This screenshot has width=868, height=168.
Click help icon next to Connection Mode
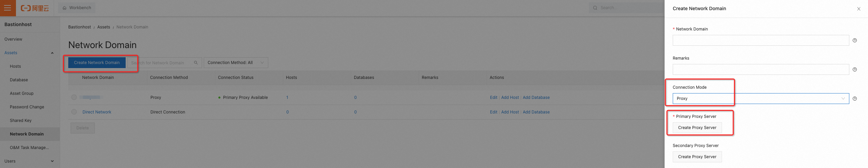tap(855, 99)
